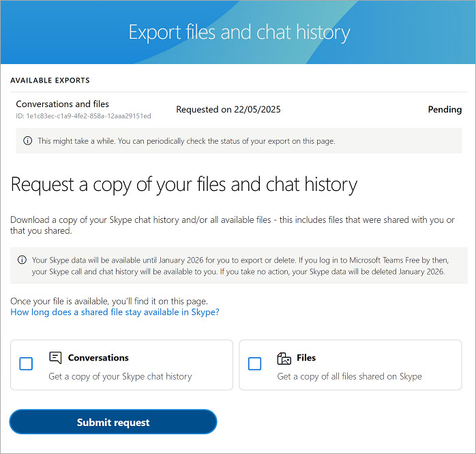Click the 'Requested on 22/05/2025' date

click(x=228, y=109)
